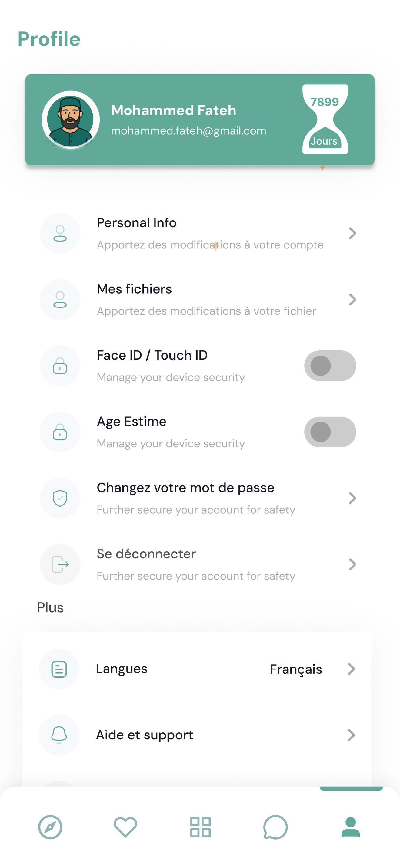Enable the Face ID / Touch ID switch
The image size is (400, 868).
tap(330, 366)
